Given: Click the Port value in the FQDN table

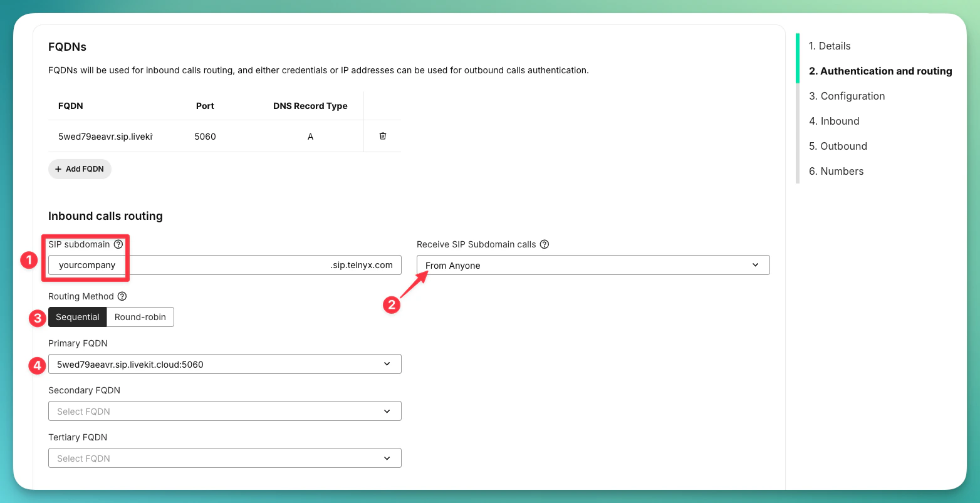Looking at the screenshot, I should point(205,136).
